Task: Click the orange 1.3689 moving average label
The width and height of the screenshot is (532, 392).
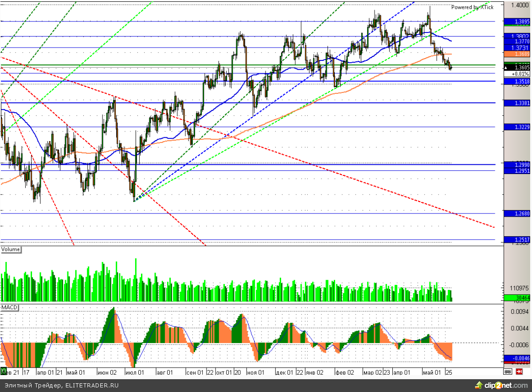Action: [x=517, y=54]
